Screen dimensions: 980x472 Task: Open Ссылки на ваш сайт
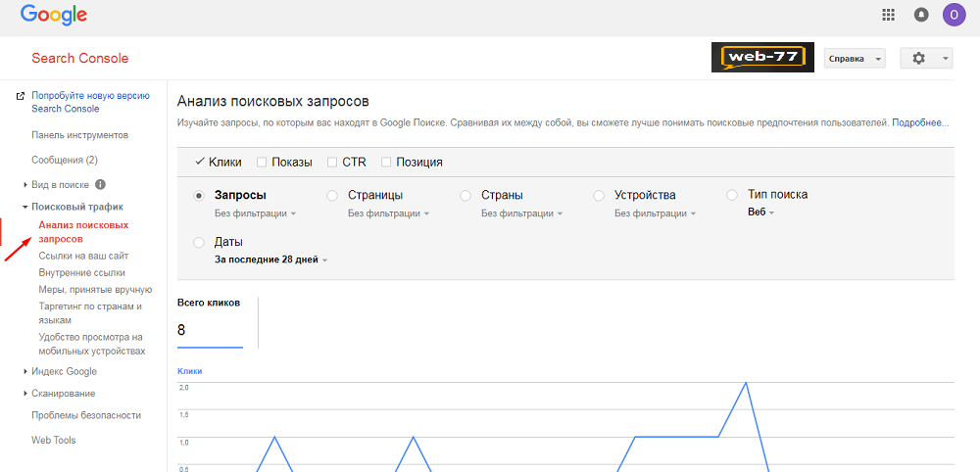(83, 256)
